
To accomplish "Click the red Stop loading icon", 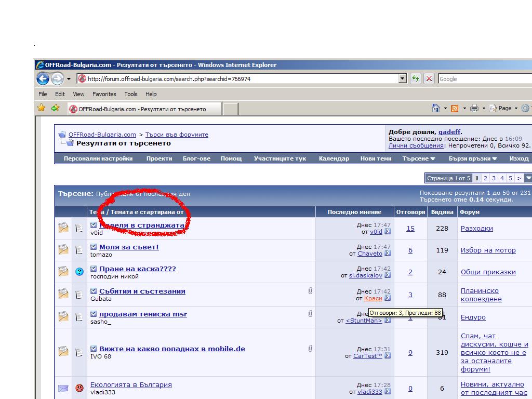I will (429, 79).
